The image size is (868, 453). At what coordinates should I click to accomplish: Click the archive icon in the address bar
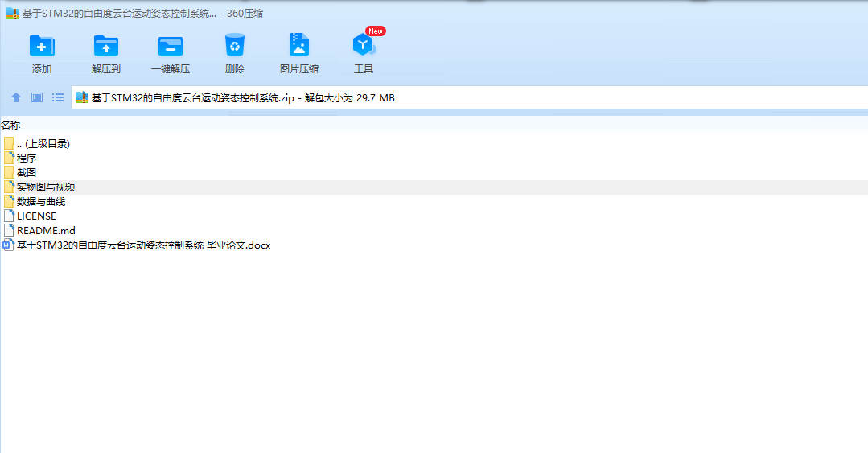pyautogui.click(x=82, y=97)
